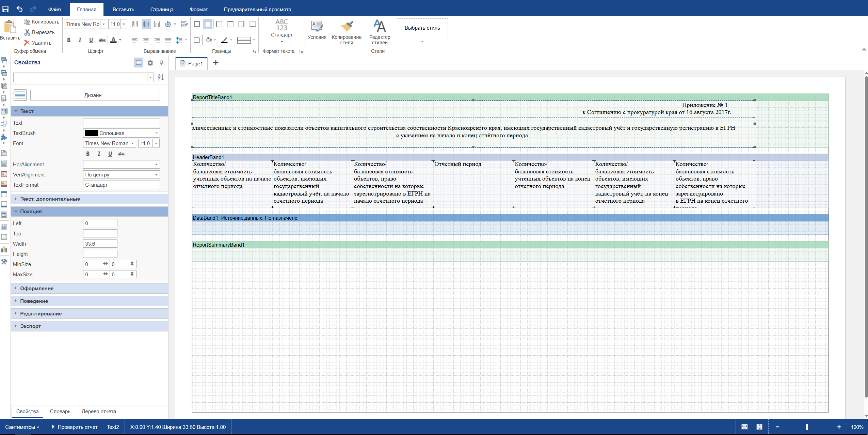Toggle Bold in ribbon Шрифт group
This screenshot has width=868, height=435.
[69, 40]
